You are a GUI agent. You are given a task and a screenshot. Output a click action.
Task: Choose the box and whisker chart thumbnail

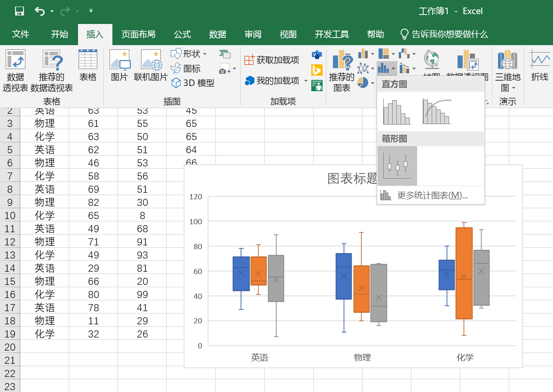click(x=397, y=166)
